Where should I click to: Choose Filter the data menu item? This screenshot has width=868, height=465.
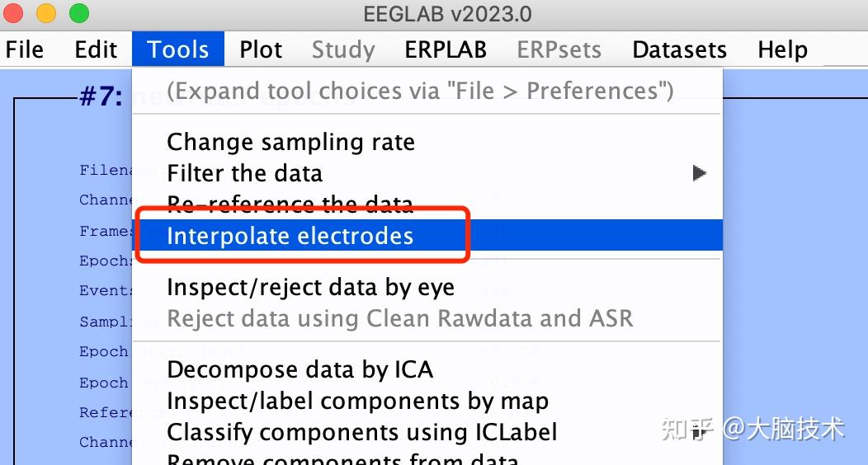[x=244, y=173]
